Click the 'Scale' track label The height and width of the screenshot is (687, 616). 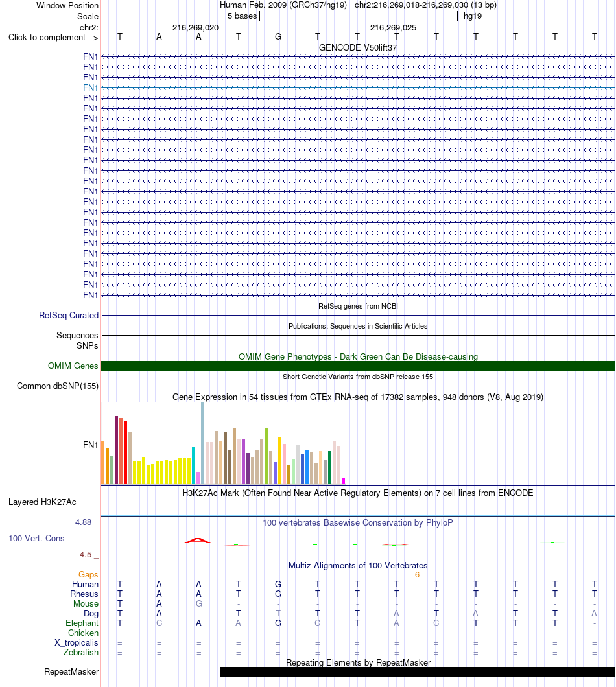pos(88,17)
